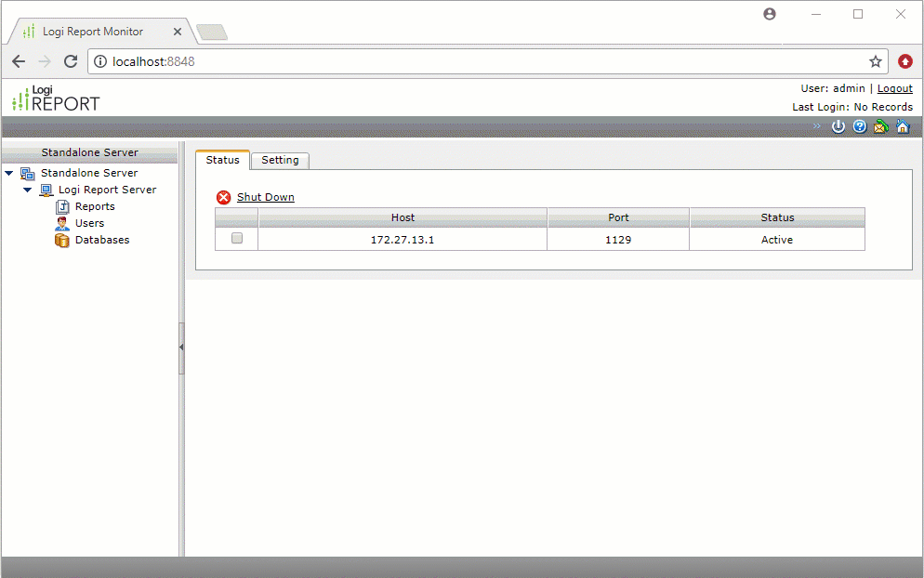Select the Logi Report Server monitor icon
Viewport: 924px width, 578px height.
46,190
